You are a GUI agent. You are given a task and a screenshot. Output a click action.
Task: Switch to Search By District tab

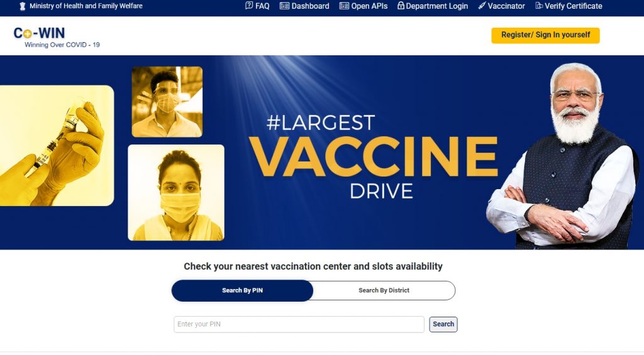coord(384,290)
